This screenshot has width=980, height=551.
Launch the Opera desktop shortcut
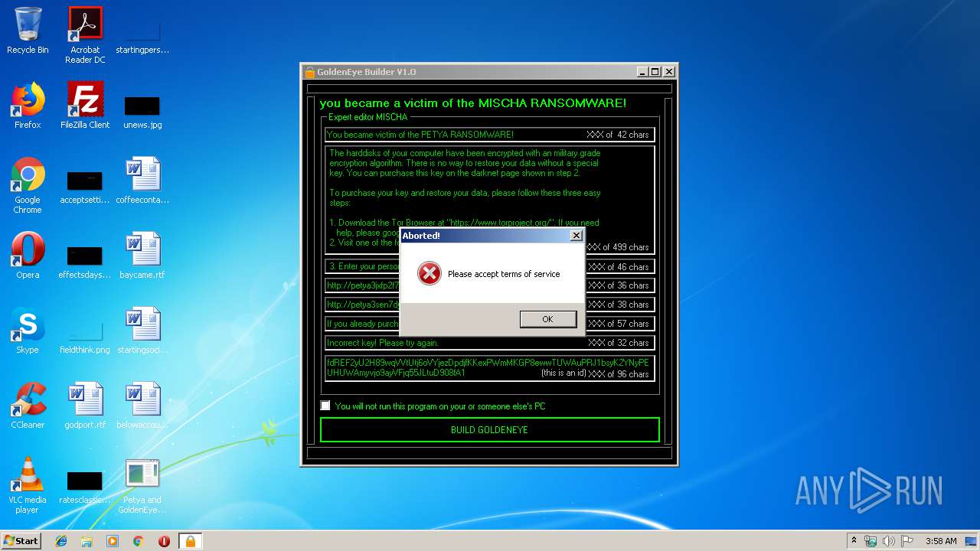(x=28, y=256)
